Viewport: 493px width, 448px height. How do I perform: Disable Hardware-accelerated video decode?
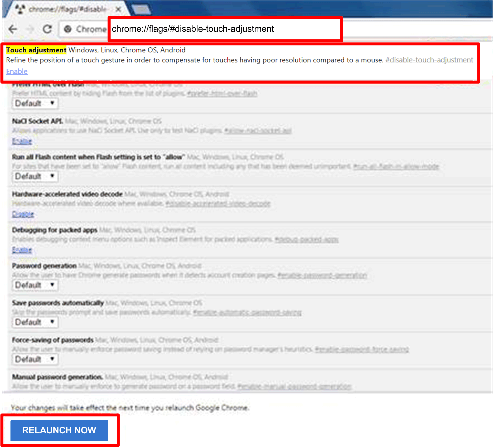point(23,214)
